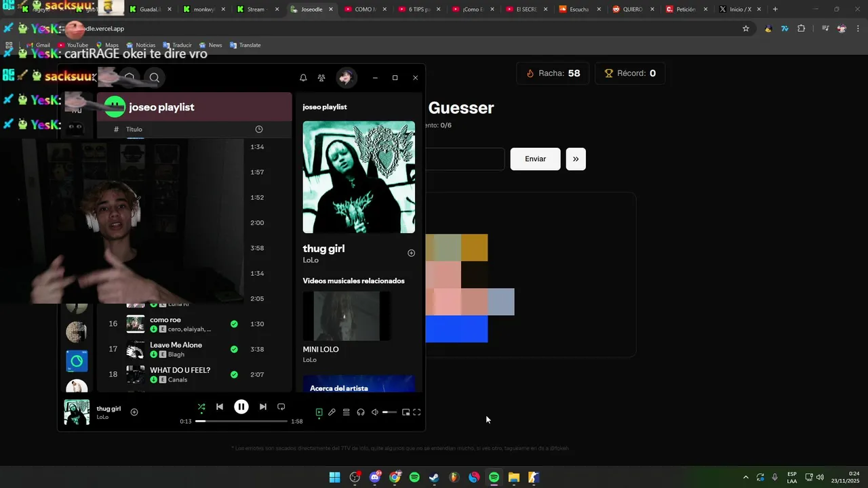Open the Spotify miniplayer icon
This screenshot has width=868, height=488.
point(406,412)
